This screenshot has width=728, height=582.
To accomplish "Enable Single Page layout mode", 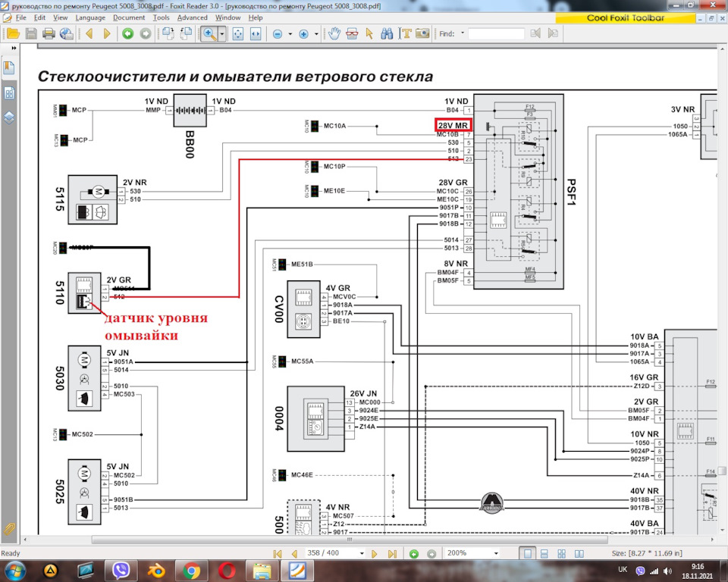I will click(528, 554).
